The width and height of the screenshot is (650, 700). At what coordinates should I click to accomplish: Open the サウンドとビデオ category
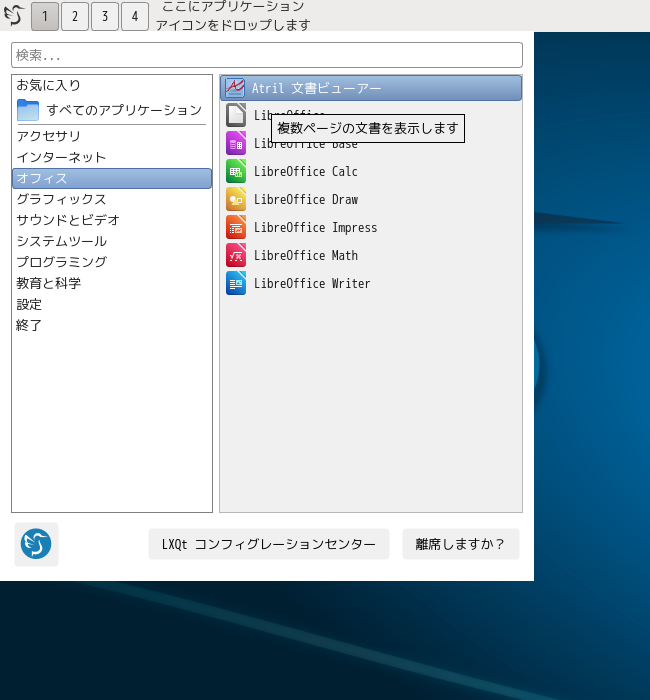point(112,220)
